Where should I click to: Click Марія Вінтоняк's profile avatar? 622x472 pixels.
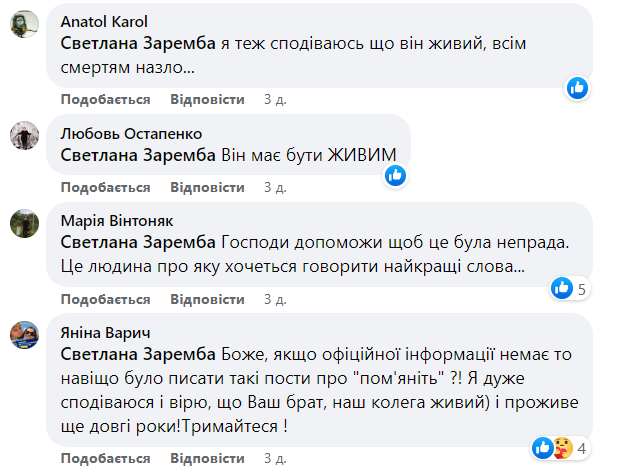pyautogui.click(x=25, y=223)
